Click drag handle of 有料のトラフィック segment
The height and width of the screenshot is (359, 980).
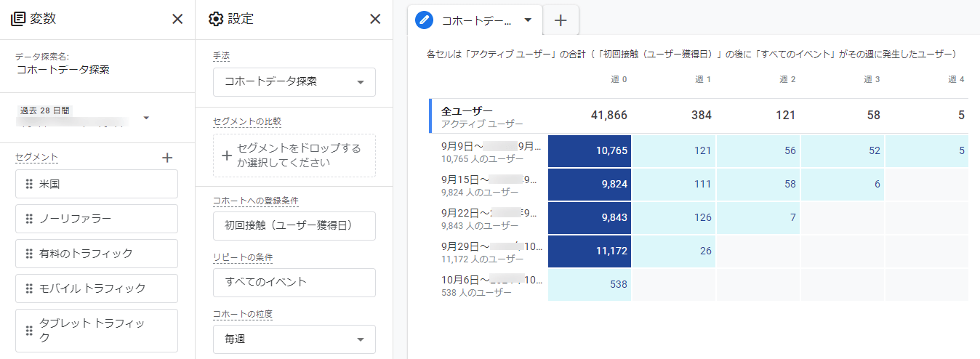pyautogui.click(x=30, y=254)
